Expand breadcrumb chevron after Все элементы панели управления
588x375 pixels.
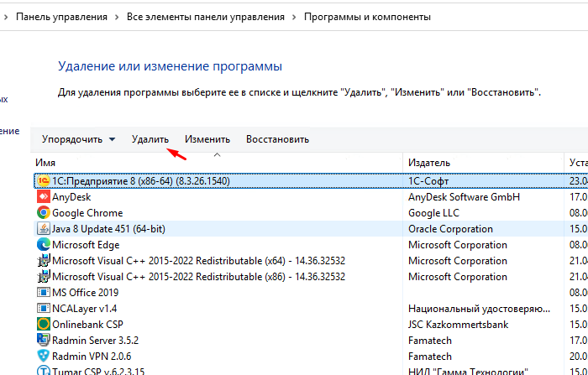tap(294, 18)
